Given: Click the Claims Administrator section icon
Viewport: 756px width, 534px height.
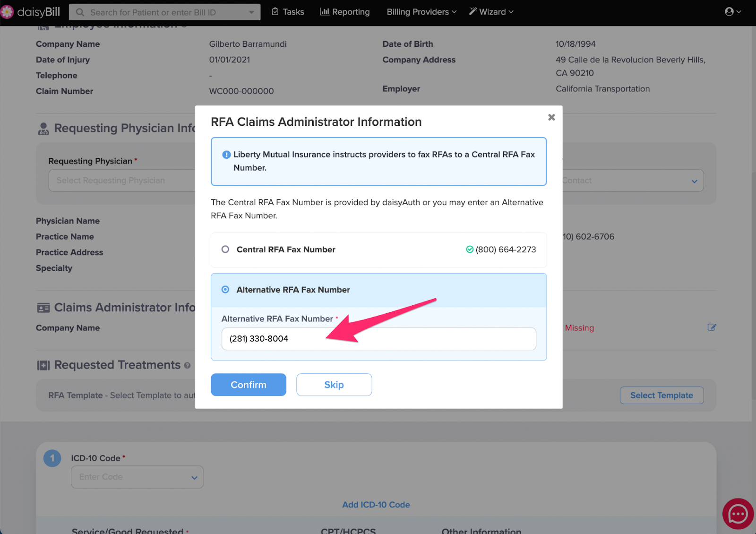Looking at the screenshot, I should point(43,308).
